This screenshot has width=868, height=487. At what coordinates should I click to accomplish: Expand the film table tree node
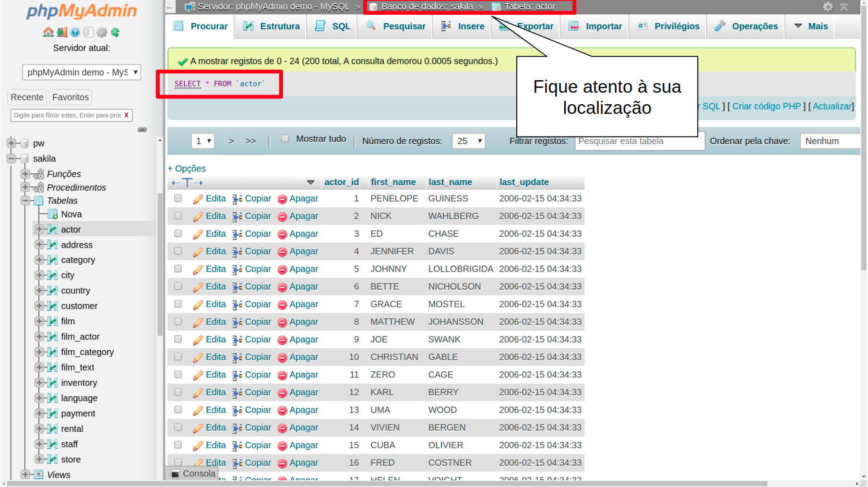click(39, 321)
